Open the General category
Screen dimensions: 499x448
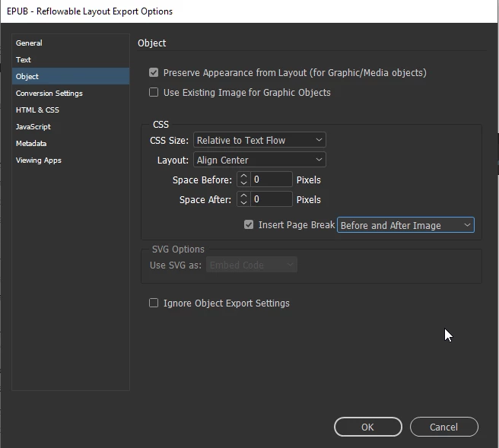pyautogui.click(x=71, y=43)
